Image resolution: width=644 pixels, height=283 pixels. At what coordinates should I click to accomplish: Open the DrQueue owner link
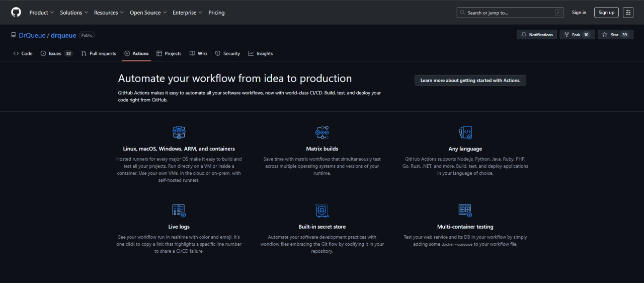32,35
